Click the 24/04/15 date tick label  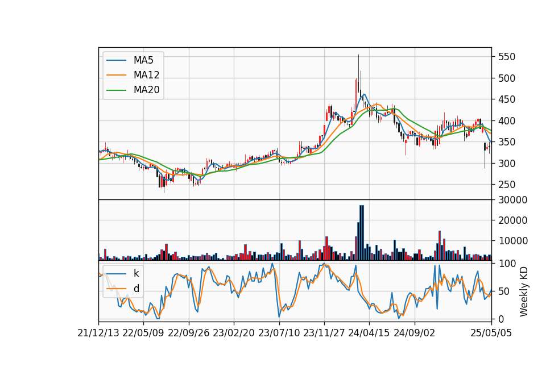point(369,333)
